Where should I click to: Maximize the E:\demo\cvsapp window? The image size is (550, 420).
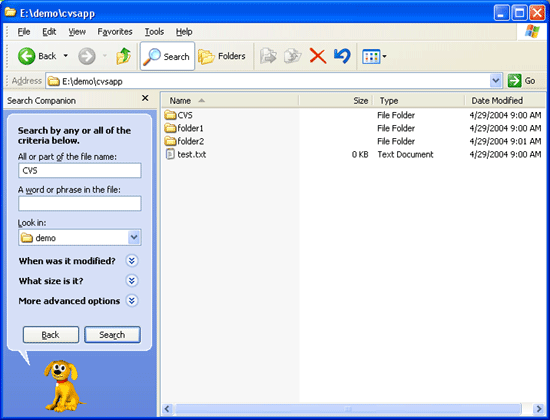(x=519, y=13)
